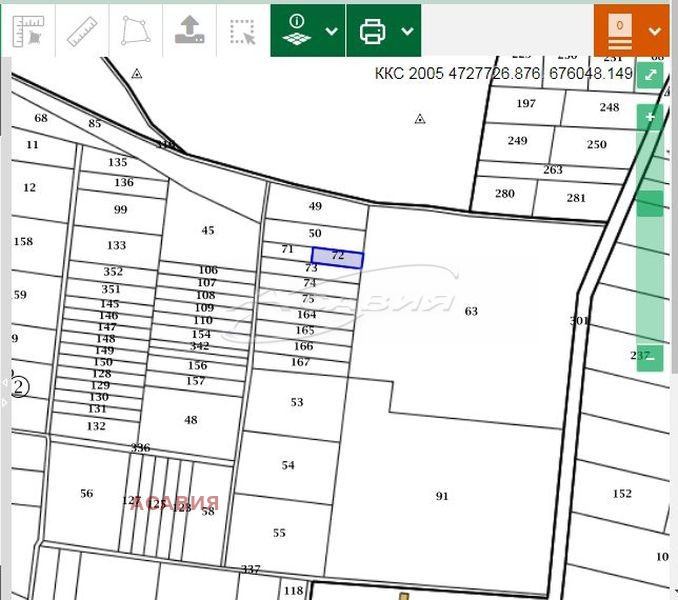Choose the polygon area measurement tool
The height and width of the screenshot is (600, 678).
[x=134, y=31]
